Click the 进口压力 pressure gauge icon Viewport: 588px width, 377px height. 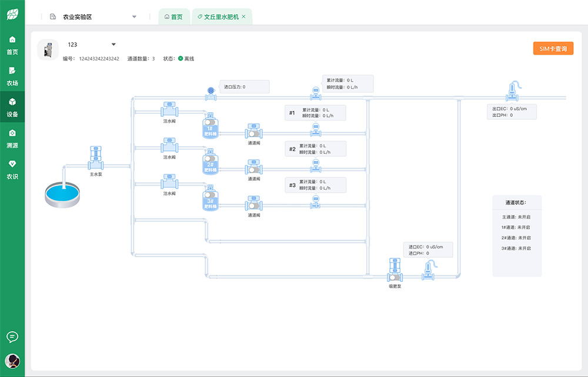pos(210,91)
